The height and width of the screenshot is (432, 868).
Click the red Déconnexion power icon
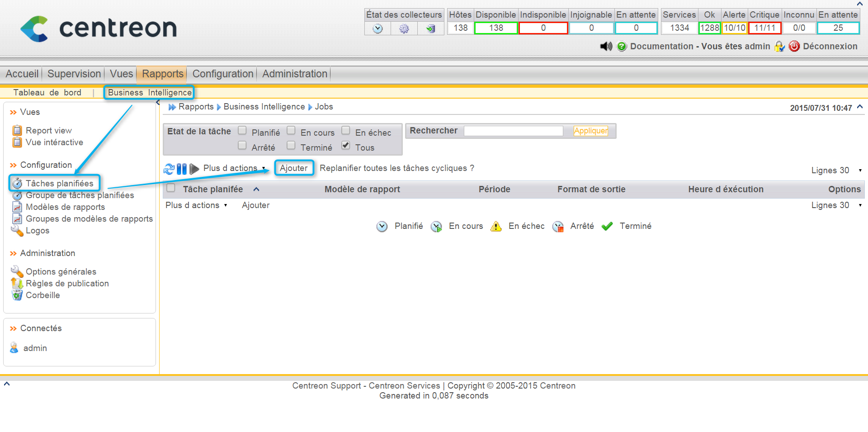click(x=794, y=46)
